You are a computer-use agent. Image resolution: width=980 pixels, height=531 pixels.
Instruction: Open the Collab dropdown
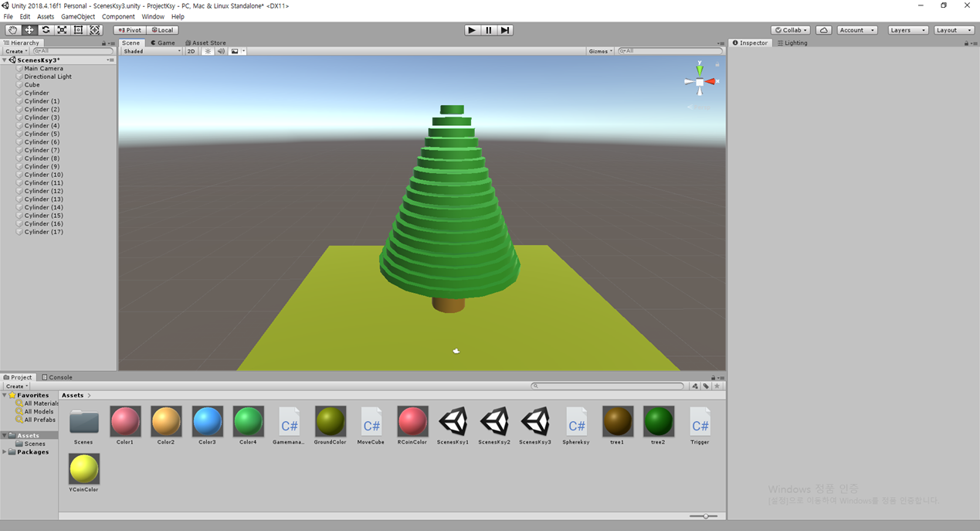[791, 30]
